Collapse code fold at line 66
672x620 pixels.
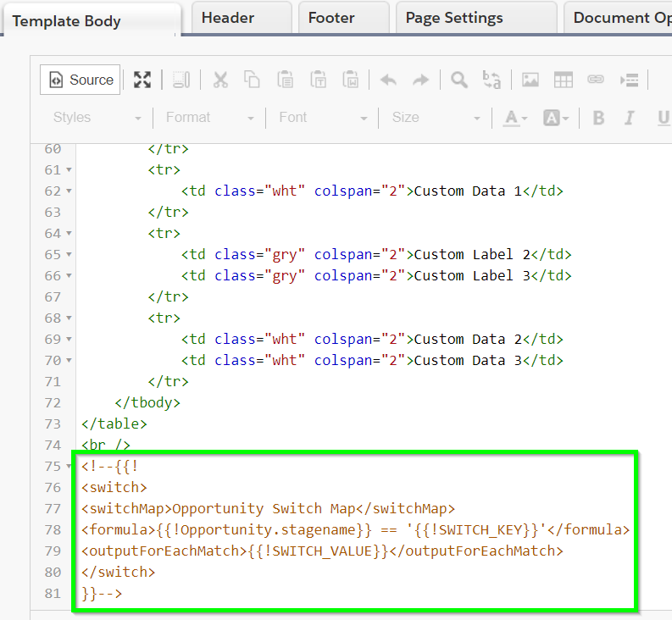[69, 276]
